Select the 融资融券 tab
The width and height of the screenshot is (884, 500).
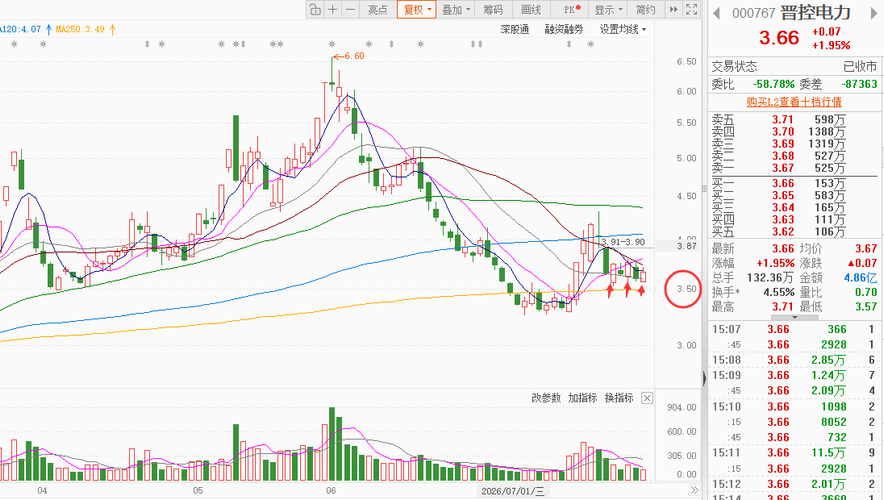[x=564, y=29]
